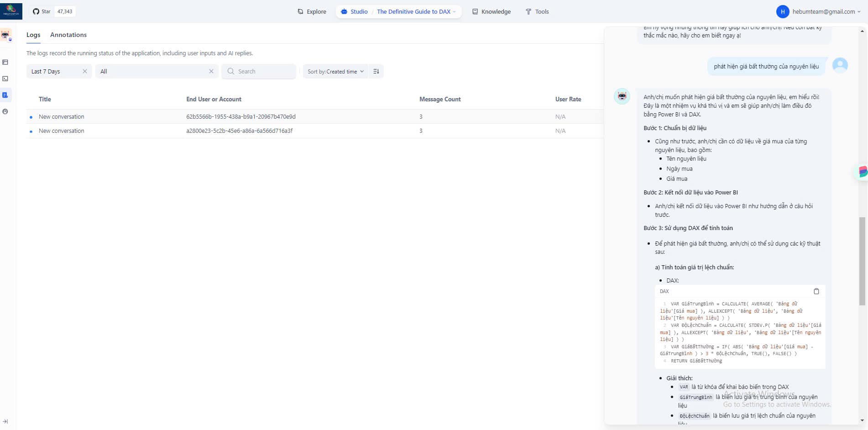Click the User Rate column header
Viewport: 868px width, 430px height.
click(568, 99)
